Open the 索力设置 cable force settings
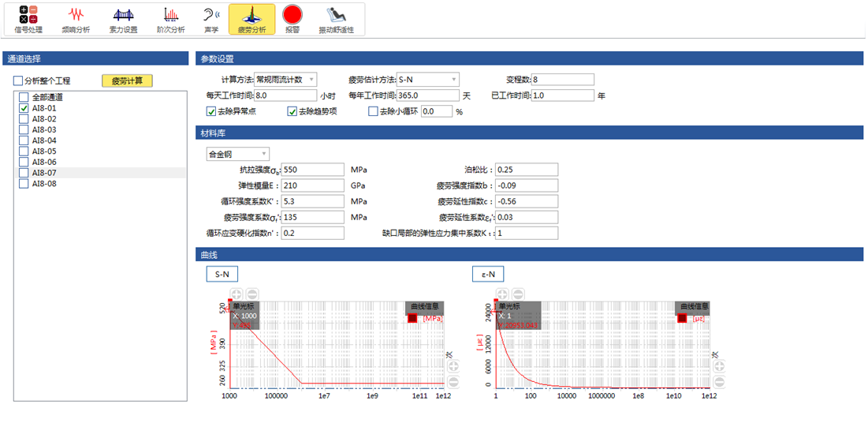Image resolution: width=868 pixels, height=423 pixels. [x=123, y=20]
